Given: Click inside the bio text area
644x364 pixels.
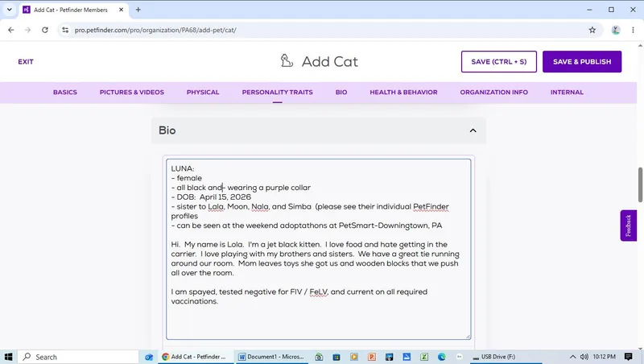Looking at the screenshot, I should pos(318,250).
